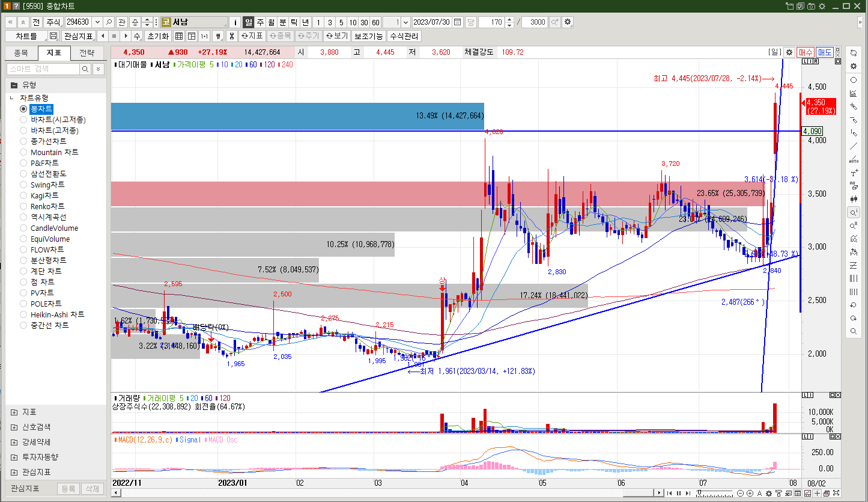Select Mountain 차트 type
868x502 pixels.
(49, 152)
